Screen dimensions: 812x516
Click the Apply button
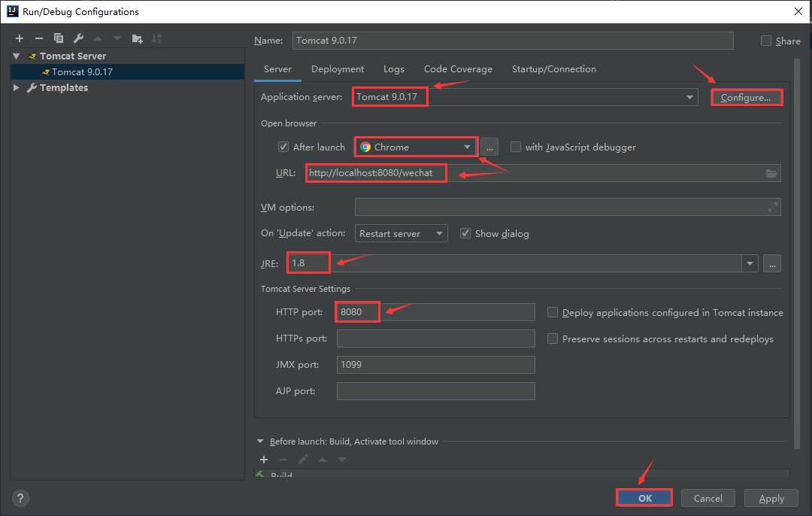click(x=771, y=499)
